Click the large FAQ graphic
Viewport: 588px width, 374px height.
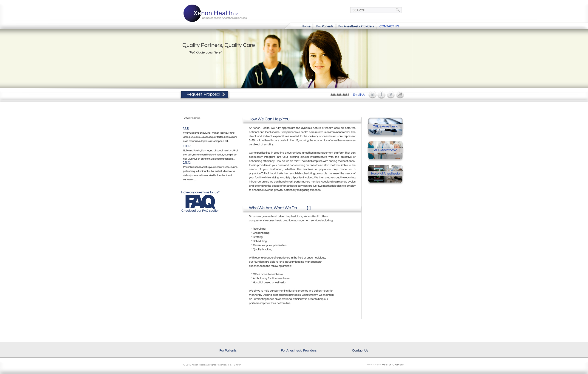(200, 202)
